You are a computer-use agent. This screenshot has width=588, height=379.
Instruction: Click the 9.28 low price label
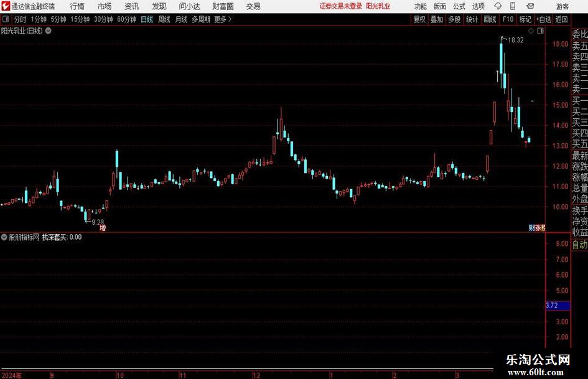click(98, 222)
